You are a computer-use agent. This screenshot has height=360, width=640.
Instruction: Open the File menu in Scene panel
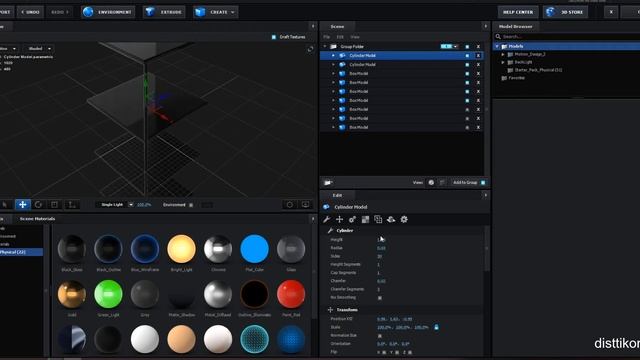pyautogui.click(x=327, y=37)
